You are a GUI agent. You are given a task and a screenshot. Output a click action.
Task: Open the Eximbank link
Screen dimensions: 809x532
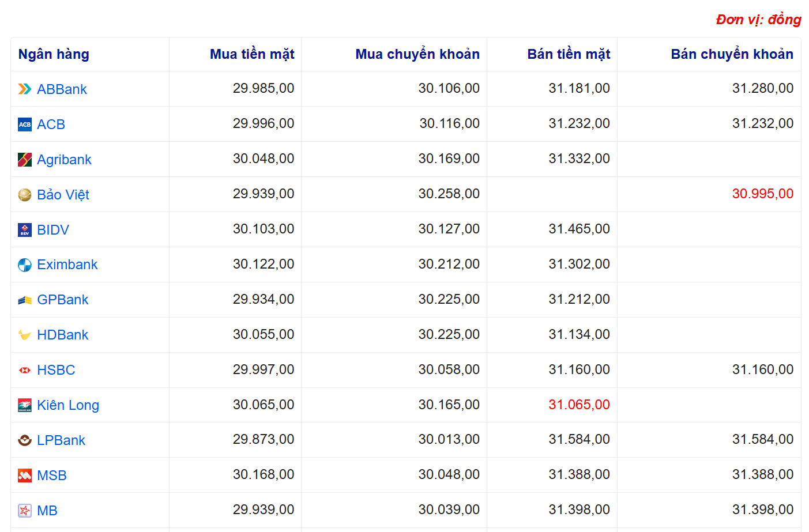tap(67, 265)
